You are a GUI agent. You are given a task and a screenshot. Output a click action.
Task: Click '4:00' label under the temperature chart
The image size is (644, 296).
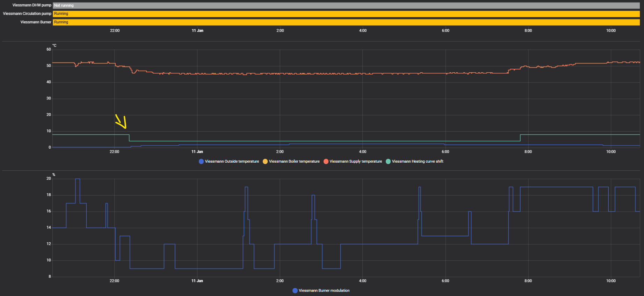coord(363,152)
